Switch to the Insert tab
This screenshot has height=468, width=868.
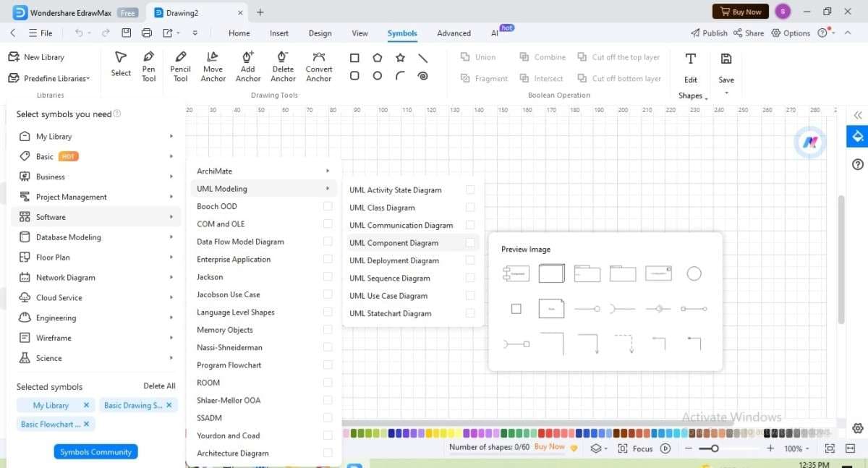point(279,33)
